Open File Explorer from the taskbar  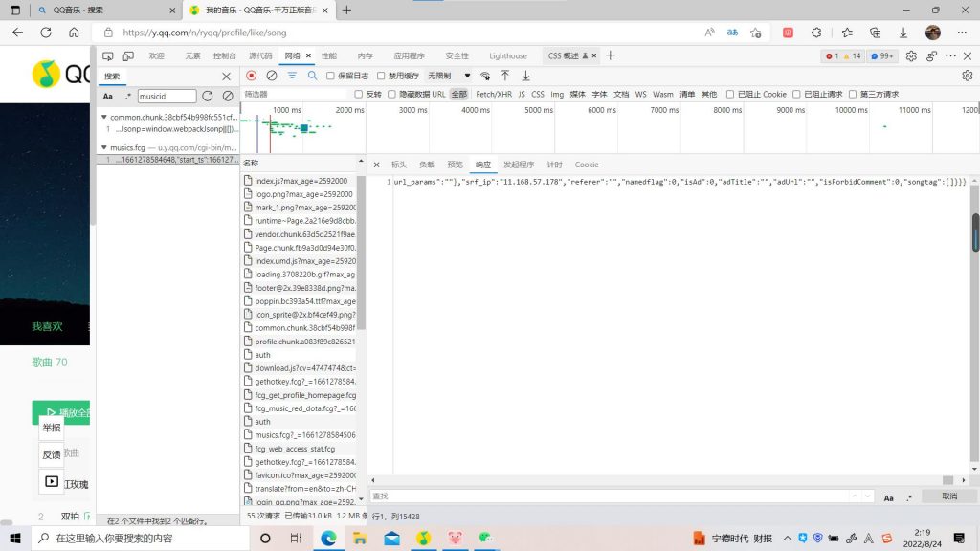360,538
